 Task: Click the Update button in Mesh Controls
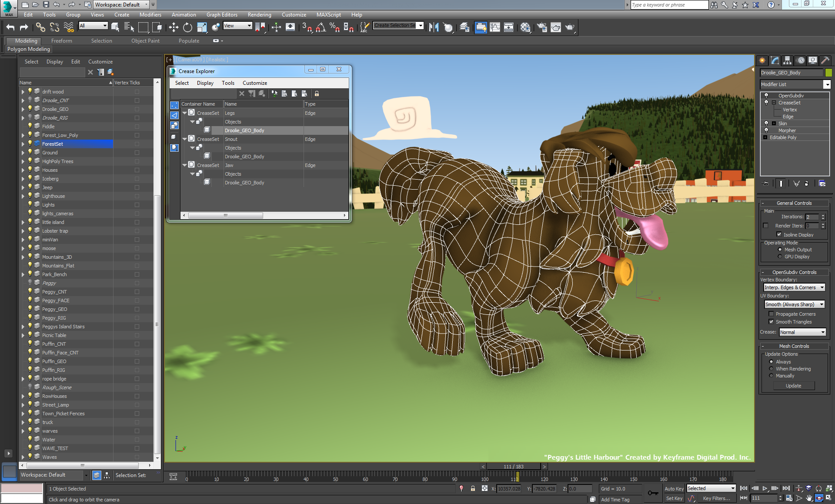click(x=793, y=386)
